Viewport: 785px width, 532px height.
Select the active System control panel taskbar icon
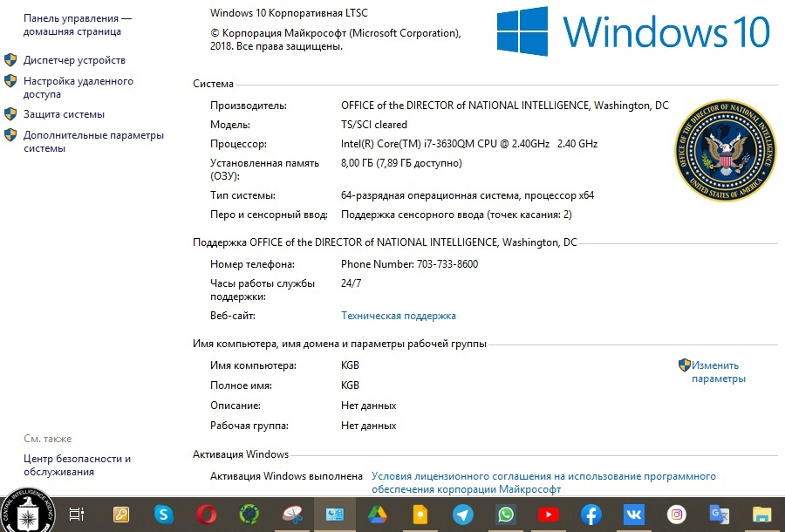click(334, 514)
